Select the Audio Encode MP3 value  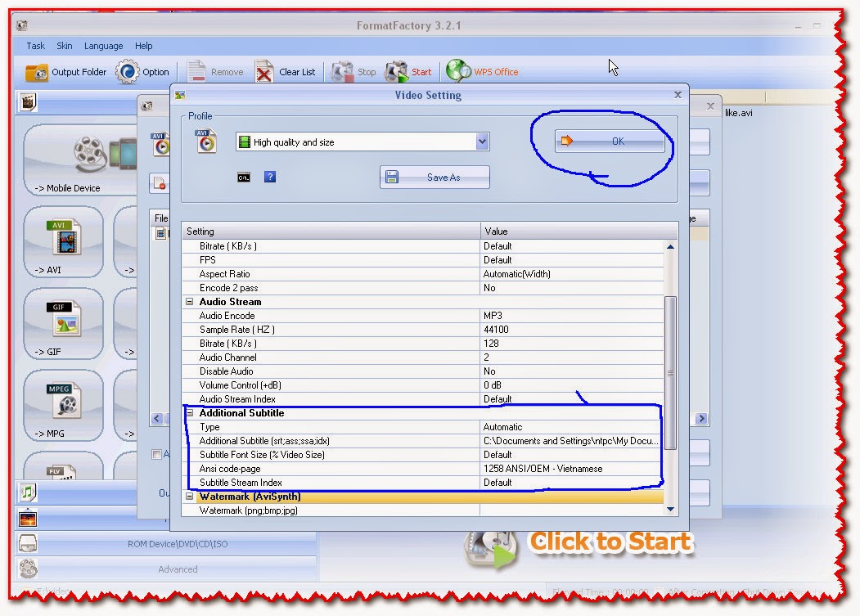pyautogui.click(x=571, y=316)
